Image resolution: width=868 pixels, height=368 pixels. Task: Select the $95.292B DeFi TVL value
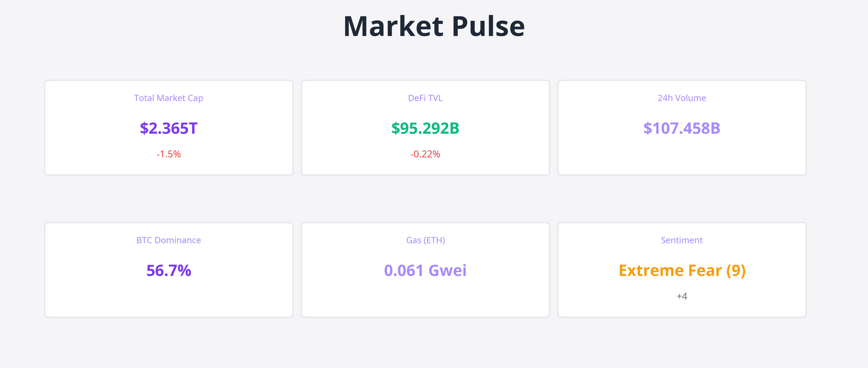(x=425, y=128)
